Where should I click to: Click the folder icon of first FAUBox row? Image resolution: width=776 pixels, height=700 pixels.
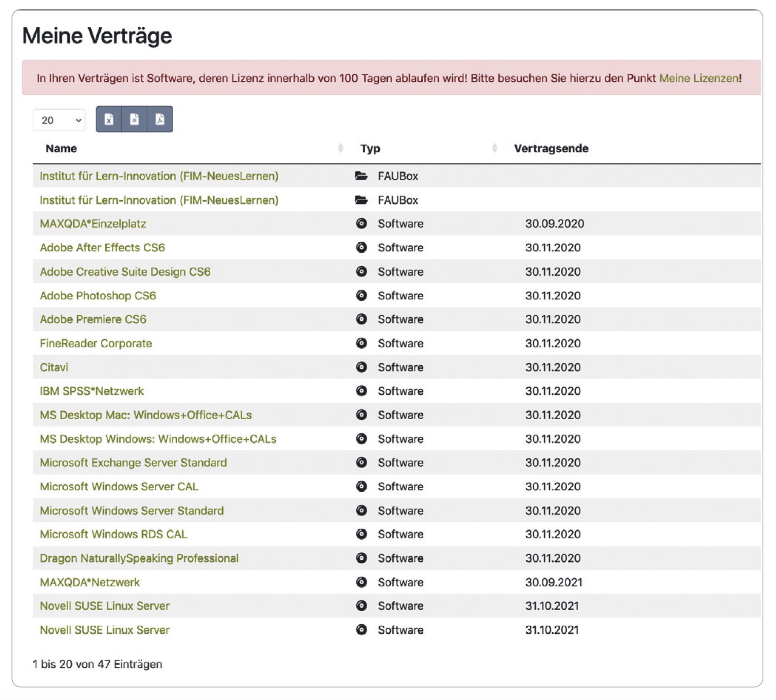click(x=361, y=176)
